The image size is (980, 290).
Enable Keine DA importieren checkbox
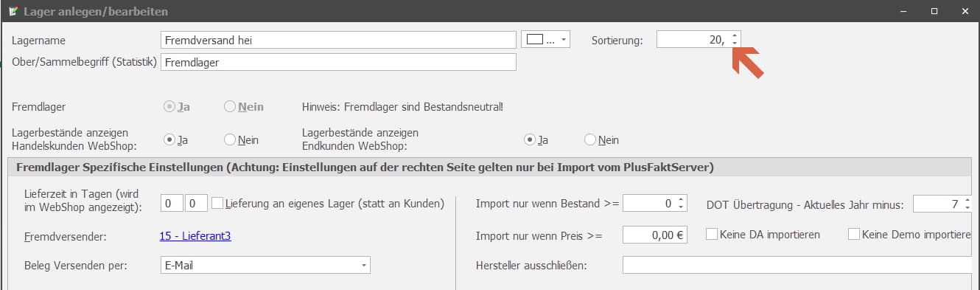[x=713, y=234]
